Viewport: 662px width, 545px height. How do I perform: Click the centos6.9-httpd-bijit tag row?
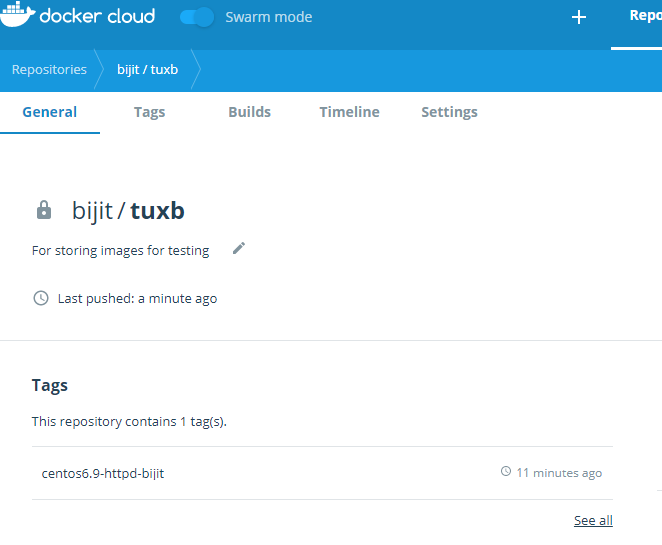(x=322, y=473)
